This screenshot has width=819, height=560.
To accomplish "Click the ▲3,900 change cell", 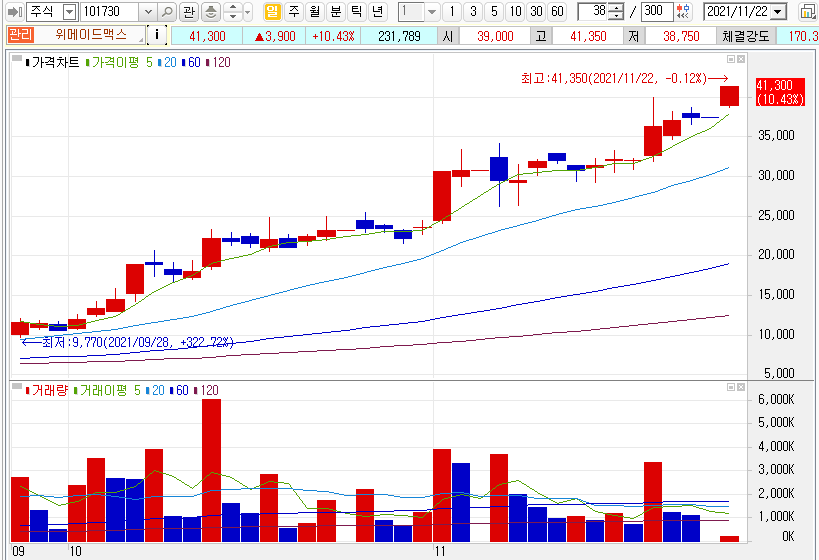I will coord(275,36).
